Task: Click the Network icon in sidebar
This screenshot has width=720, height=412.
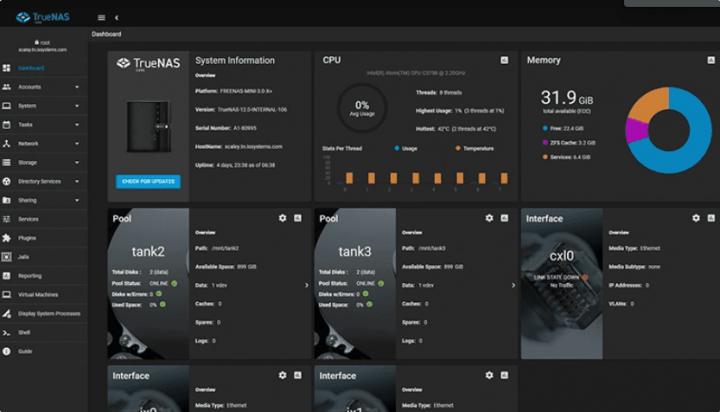Action: 6,143
